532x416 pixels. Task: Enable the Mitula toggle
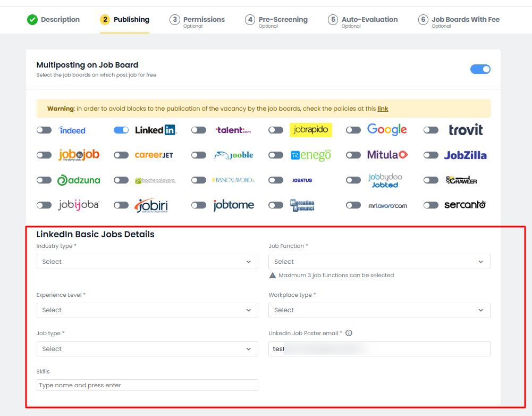(x=353, y=155)
